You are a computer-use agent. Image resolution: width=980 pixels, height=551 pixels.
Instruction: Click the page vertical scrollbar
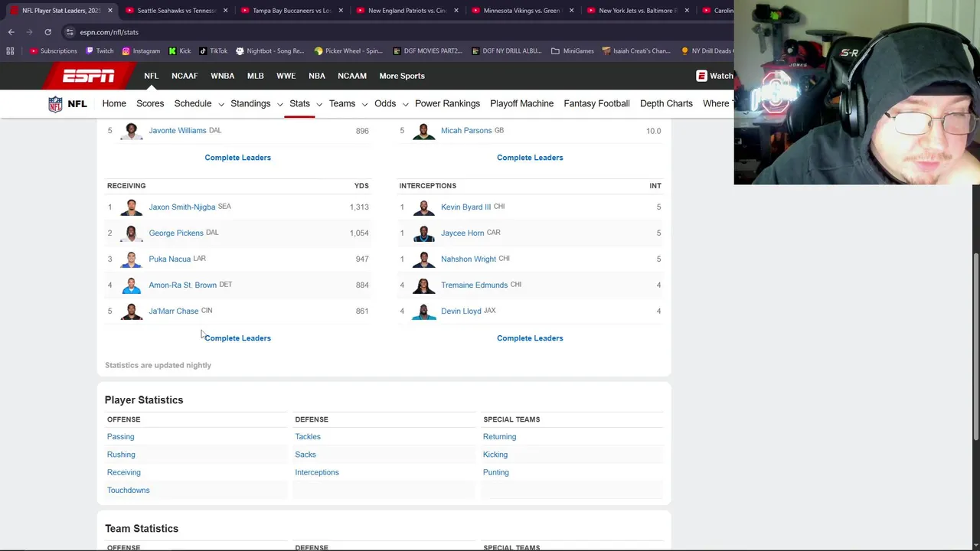click(x=975, y=347)
